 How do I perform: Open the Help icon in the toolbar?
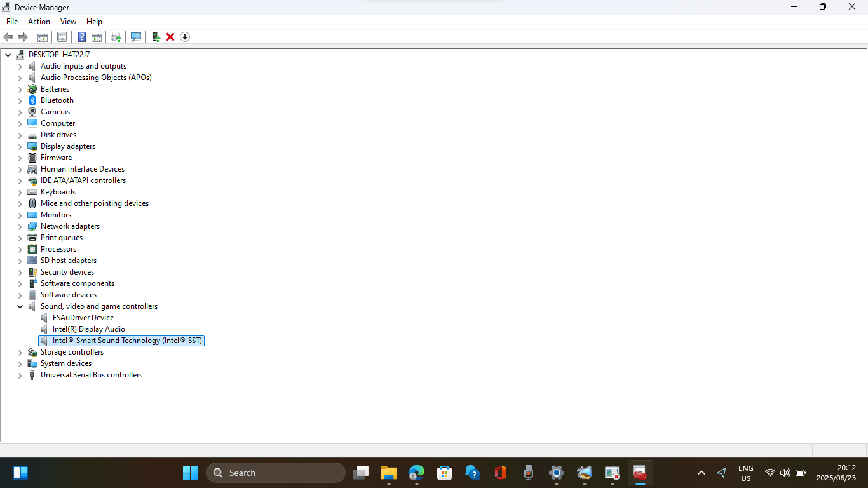pos(81,37)
